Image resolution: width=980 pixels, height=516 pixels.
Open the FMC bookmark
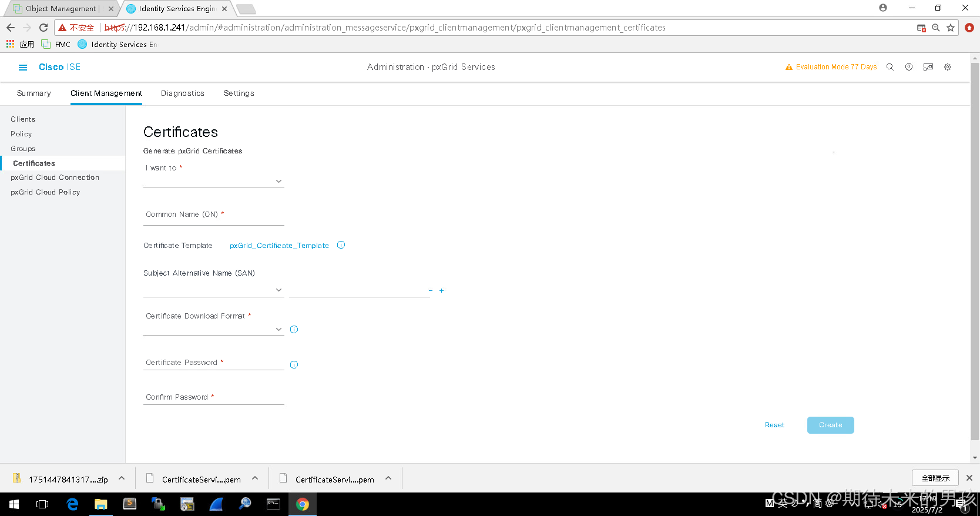(x=56, y=44)
